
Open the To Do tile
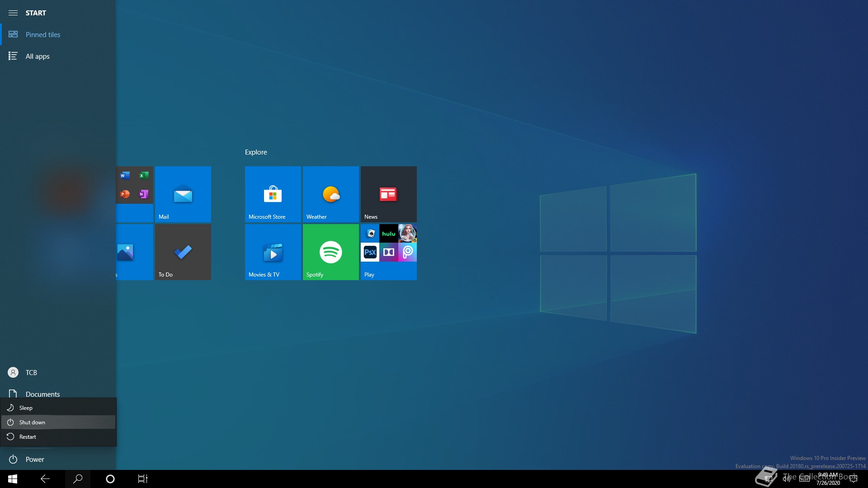pos(183,252)
